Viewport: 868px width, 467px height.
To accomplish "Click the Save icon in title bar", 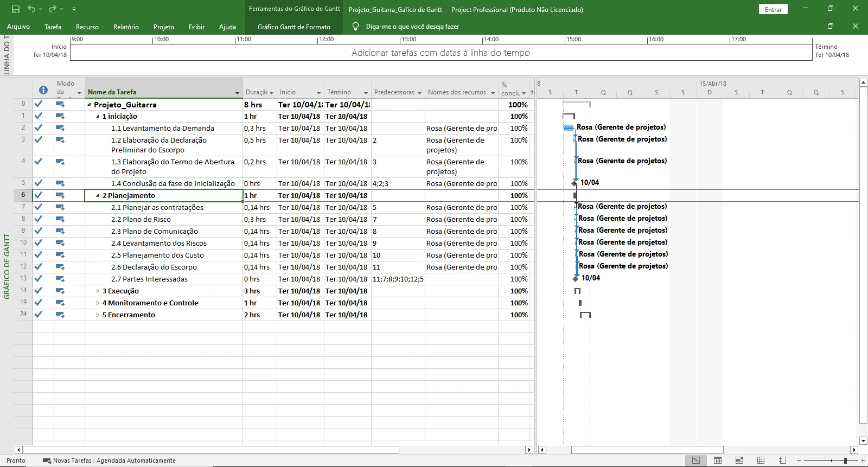I will coord(15,9).
